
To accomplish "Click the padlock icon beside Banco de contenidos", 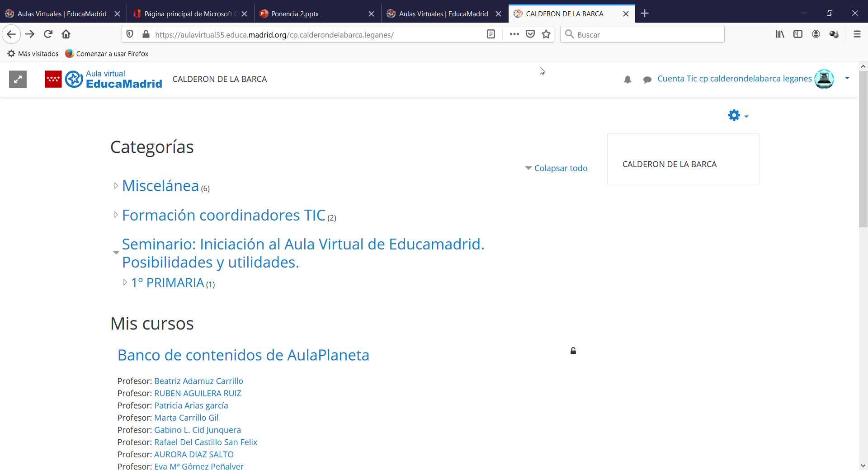I will tap(573, 351).
